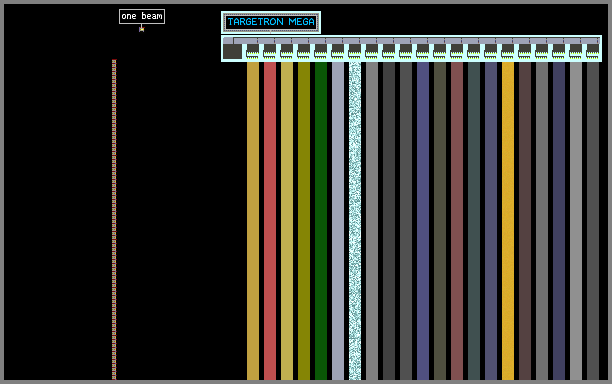The image size is (612, 384).
Task: Select the emitter above the navy beam
Action: [x=559, y=52]
